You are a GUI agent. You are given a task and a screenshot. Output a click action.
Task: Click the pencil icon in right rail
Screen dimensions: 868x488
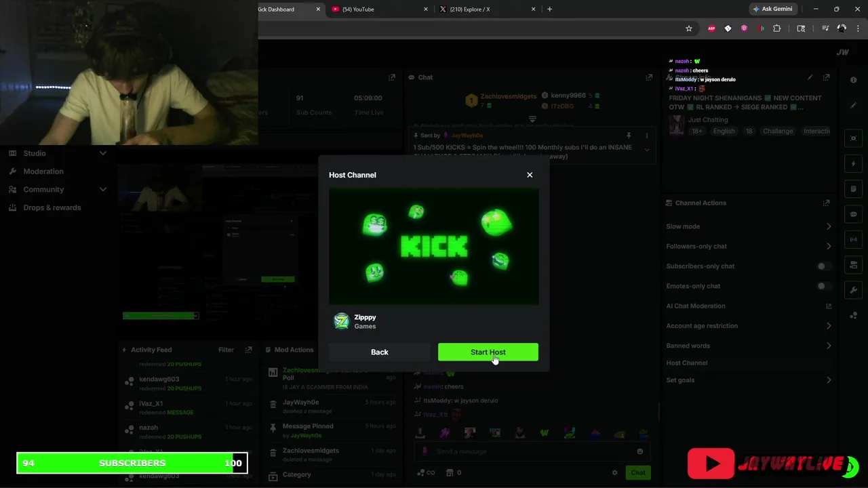[854, 106]
